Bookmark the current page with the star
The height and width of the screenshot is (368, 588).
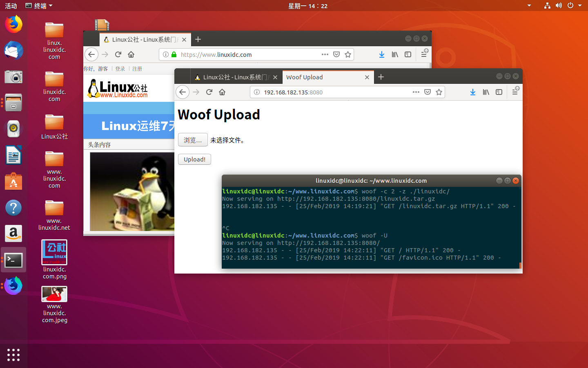click(x=439, y=92)
